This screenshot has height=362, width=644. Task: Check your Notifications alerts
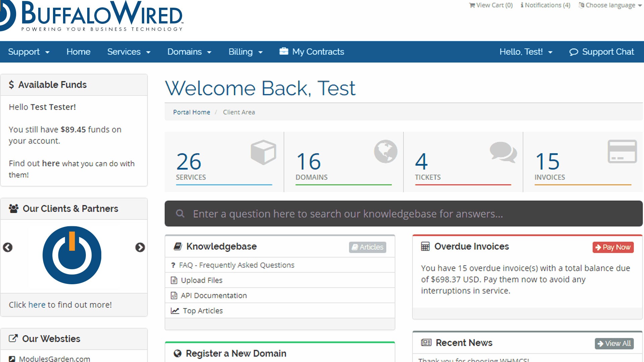click(x=545, y=5)
